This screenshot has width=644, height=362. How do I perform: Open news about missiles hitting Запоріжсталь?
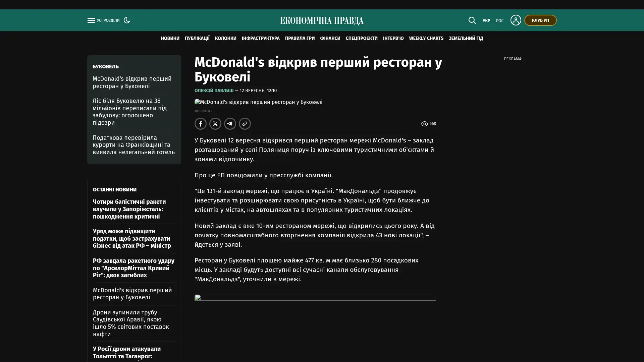tap(129, 209)
